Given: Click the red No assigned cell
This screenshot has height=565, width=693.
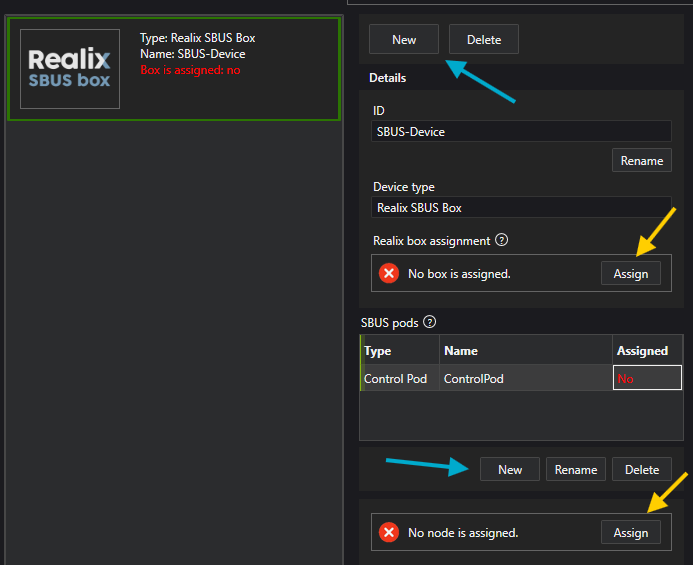Looking at the screenshot, I should [647, 378].
